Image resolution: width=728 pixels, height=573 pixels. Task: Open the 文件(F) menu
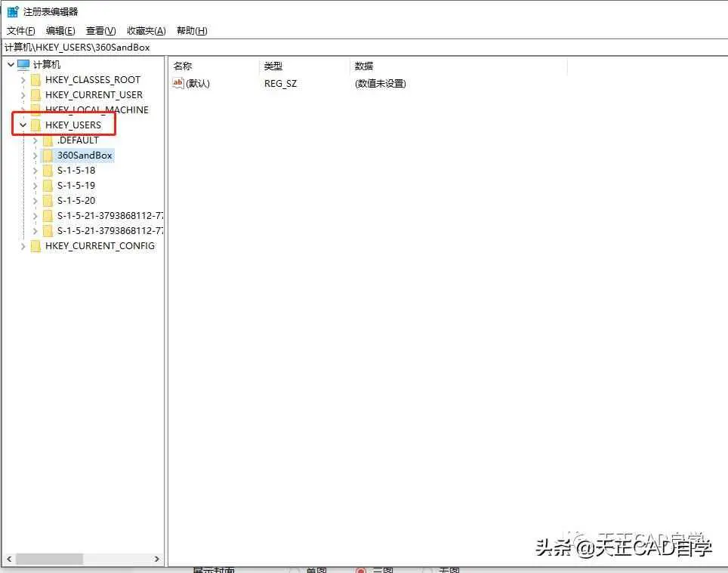point(21,31)
